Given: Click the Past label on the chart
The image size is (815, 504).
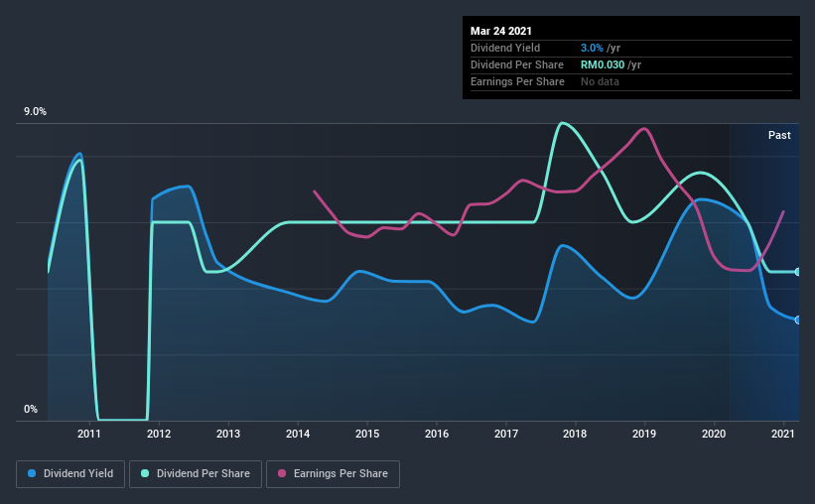Looking at the screenshot, I should tap(779, 135).
